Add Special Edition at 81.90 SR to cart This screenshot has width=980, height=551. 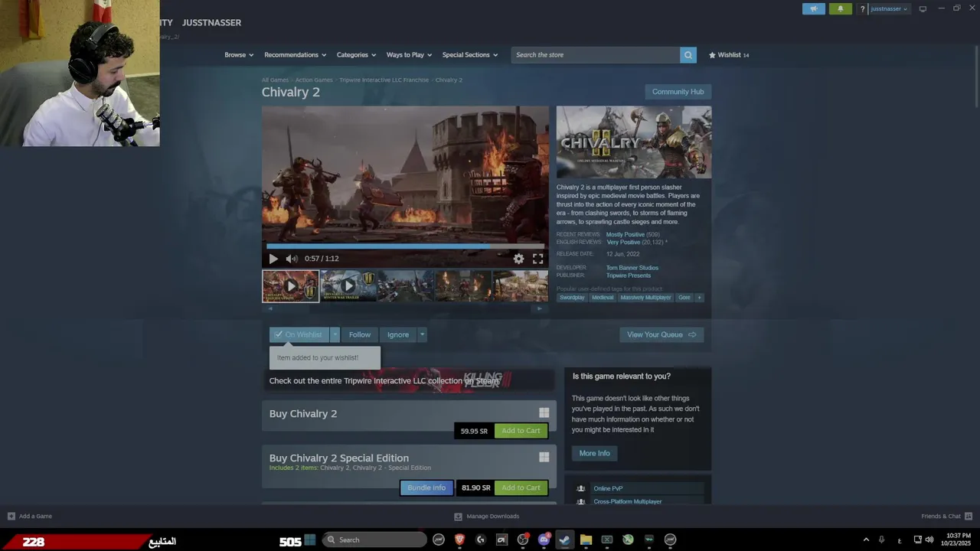pyautogui.click(x=521, y=487)
